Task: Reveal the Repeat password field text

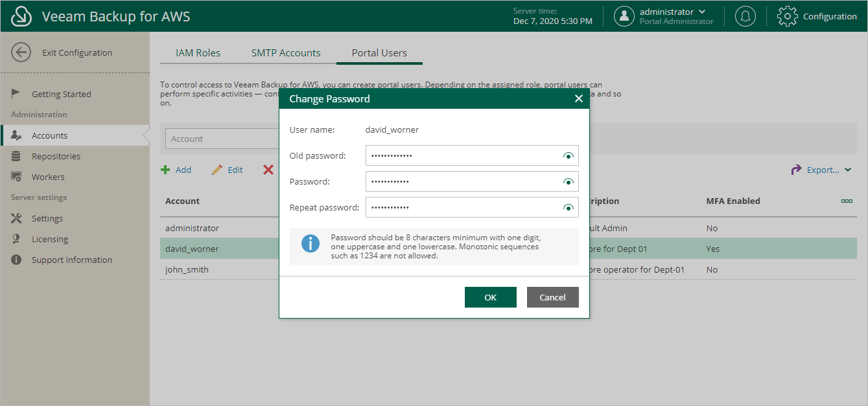Action: (569, 207)
